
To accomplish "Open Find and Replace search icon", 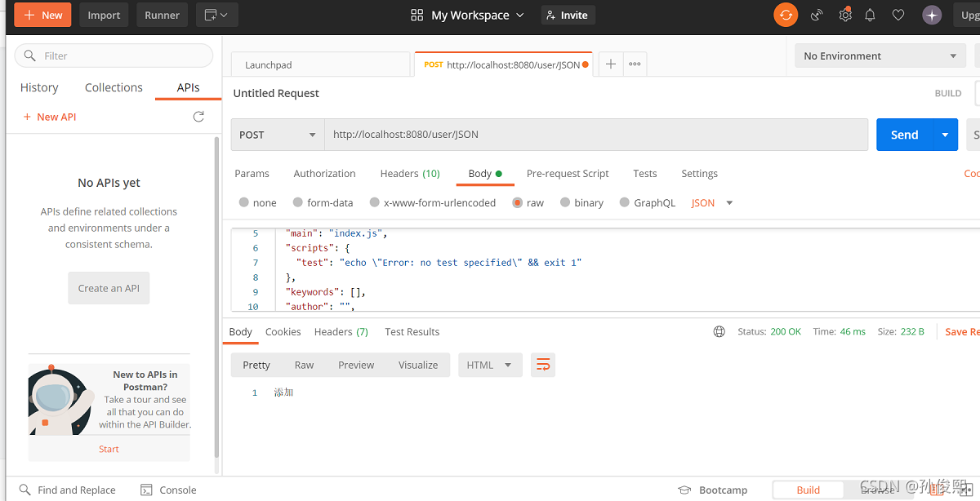I will click(x=25, y=490).
